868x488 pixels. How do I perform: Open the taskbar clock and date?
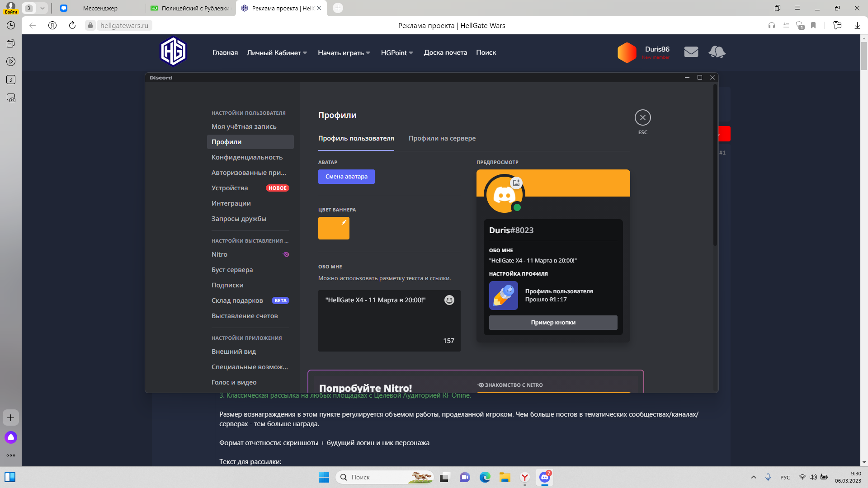tap(848, 477)
